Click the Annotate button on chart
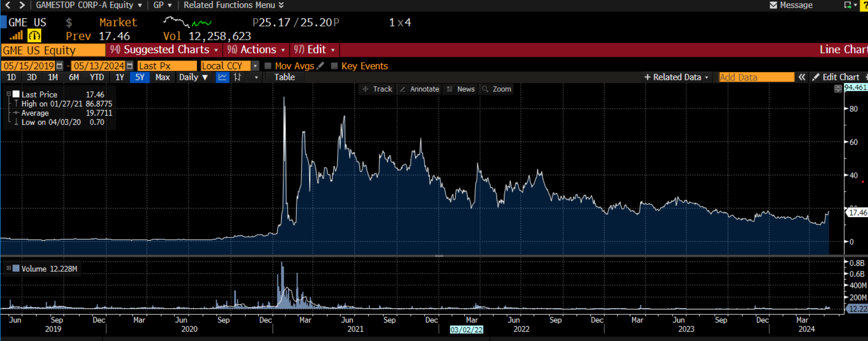868x341 pixels. tap(420, 89)
